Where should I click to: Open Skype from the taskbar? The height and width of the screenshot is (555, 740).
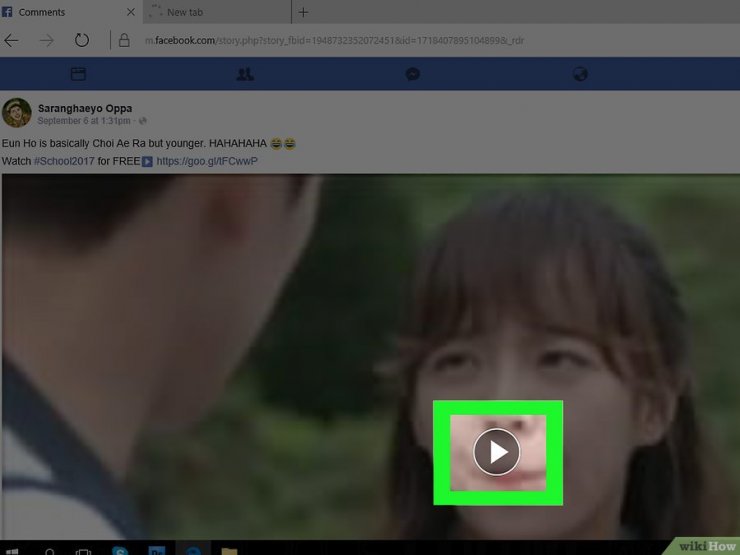120,550
